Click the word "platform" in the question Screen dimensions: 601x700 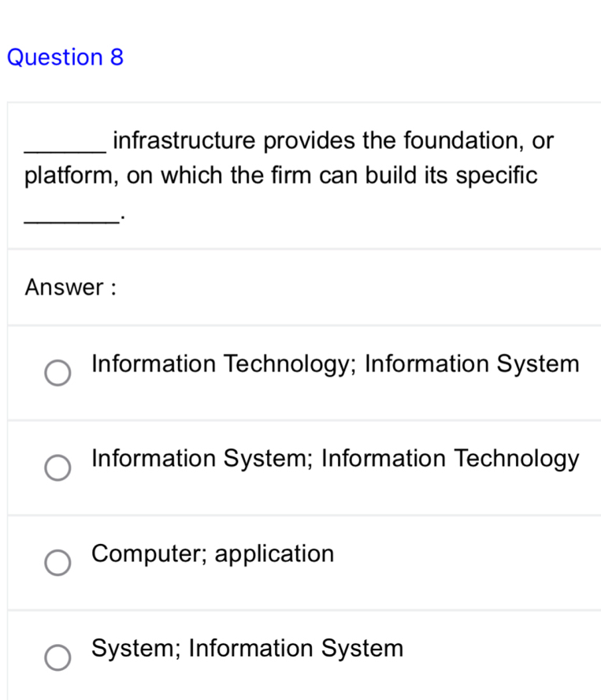click(70, 176)
